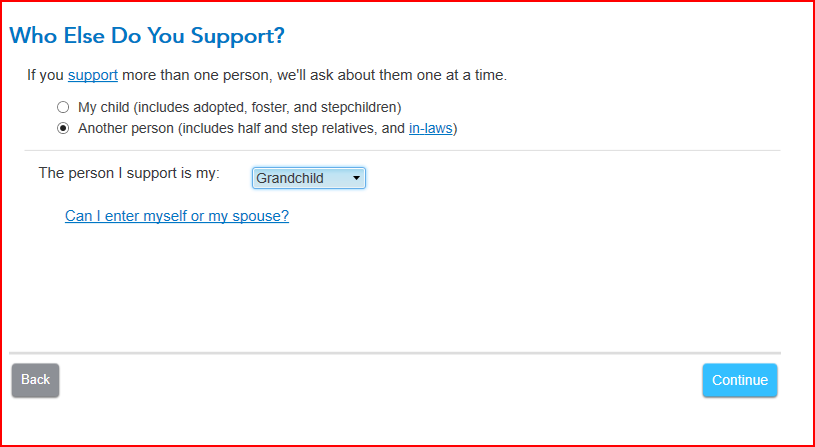This screenshot has width=815, height=447.
Task: Click the arrow on the Grandchild combo box
Action: (x=356, y=178)
